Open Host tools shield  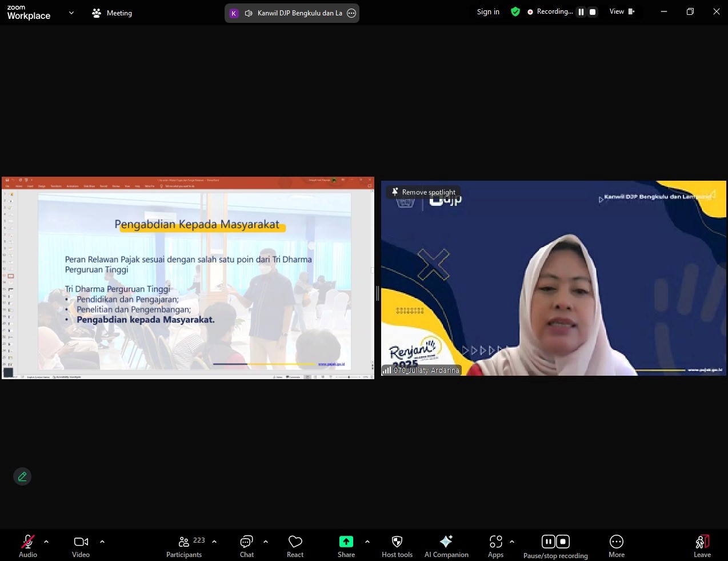pos(397,546)
